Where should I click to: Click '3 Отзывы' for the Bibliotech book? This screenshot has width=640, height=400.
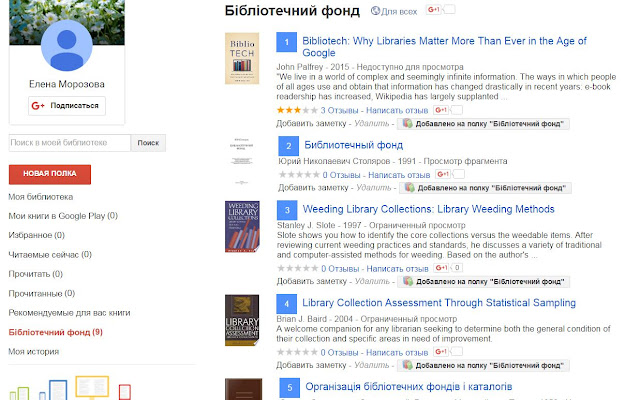pyautogui.click(x=339, y=110)
